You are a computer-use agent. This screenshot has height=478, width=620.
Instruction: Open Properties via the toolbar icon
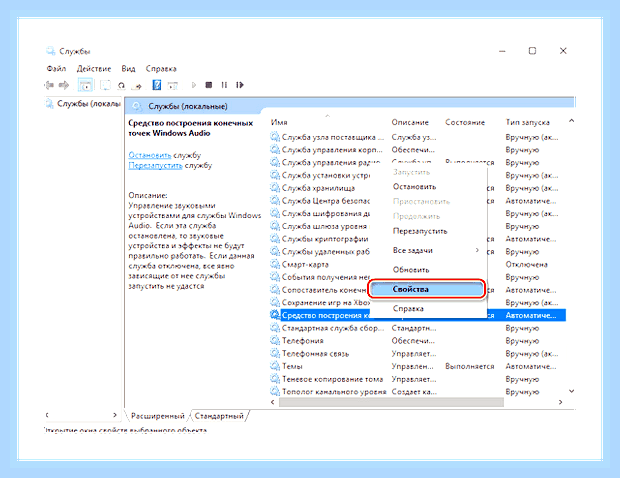(105, 85)
